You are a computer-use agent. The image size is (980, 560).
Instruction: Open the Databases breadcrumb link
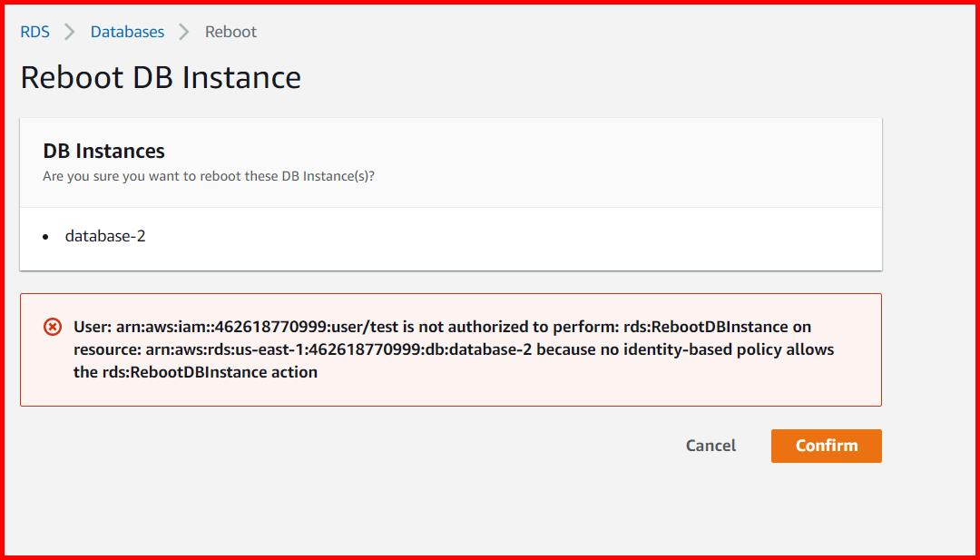click(x=125, y=31)
